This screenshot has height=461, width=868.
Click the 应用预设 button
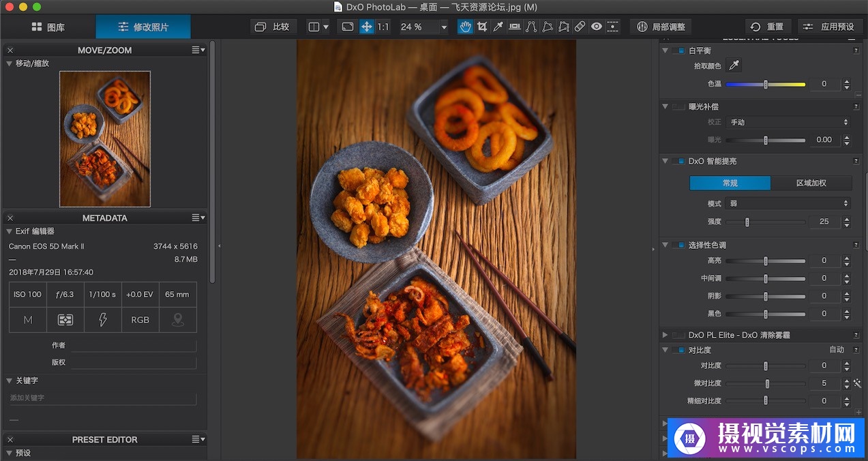tap(829, 27)
